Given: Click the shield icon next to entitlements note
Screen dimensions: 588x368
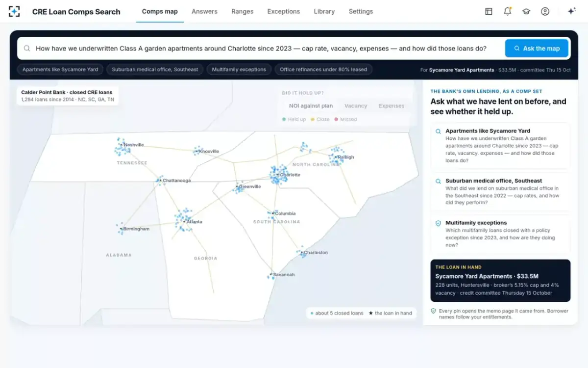Looking at the screenshot, I should pos(433,311).
